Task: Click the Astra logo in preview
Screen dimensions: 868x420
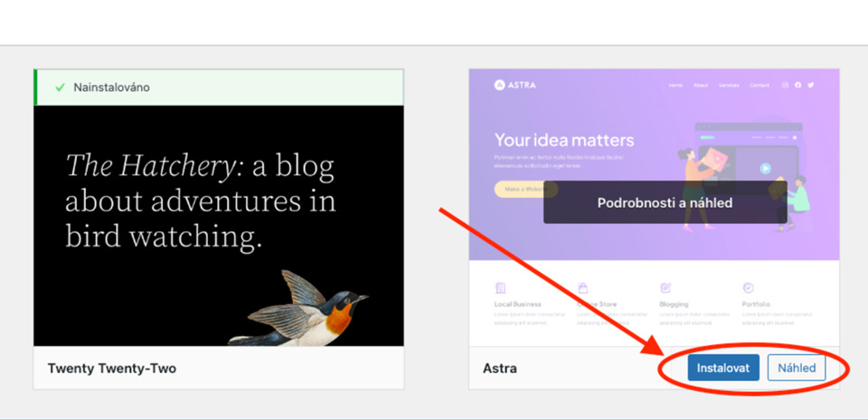Action: click(514, 85)
